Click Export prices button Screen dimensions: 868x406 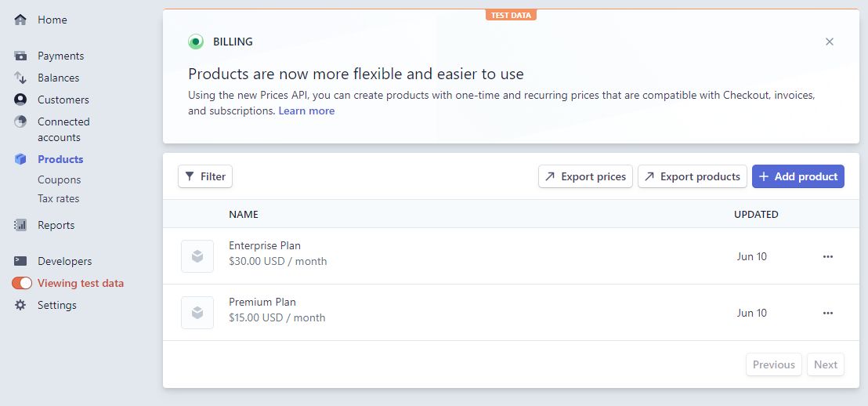tap(586, 176)
